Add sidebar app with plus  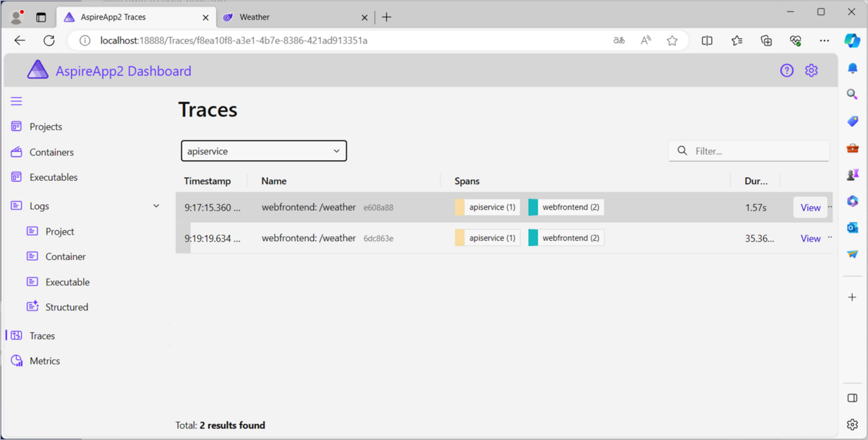click(852, 297)
